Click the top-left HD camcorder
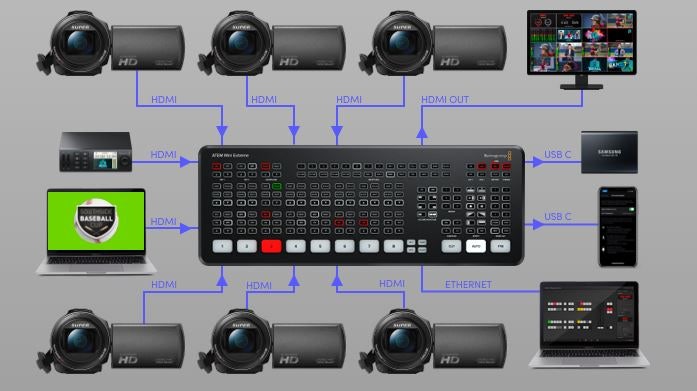Image resolution: width=697 pixels, height=391 pixels. pos(110,44)
